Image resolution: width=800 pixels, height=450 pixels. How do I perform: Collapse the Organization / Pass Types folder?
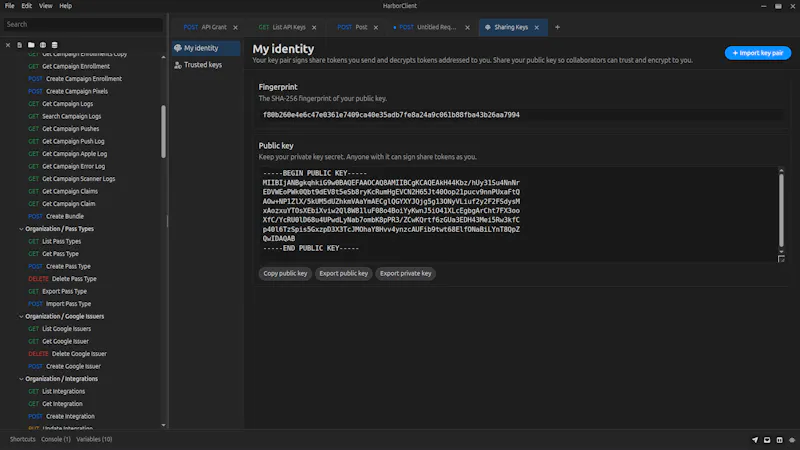[21, 229]
